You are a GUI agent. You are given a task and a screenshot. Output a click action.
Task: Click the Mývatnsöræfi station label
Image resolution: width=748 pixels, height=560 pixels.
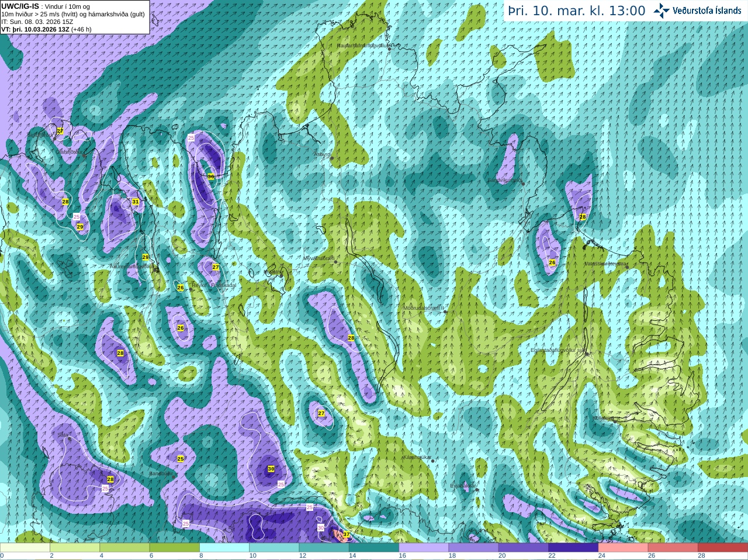click(318, 258)
